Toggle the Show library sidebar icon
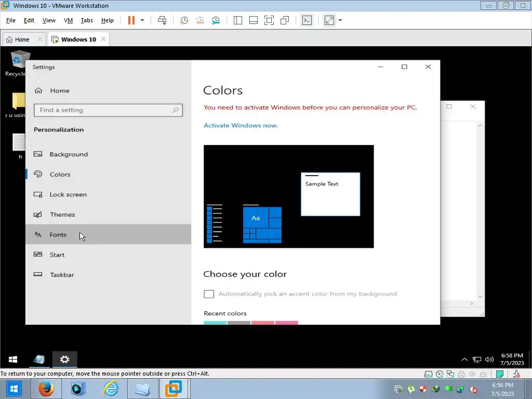 click(238, 20)
